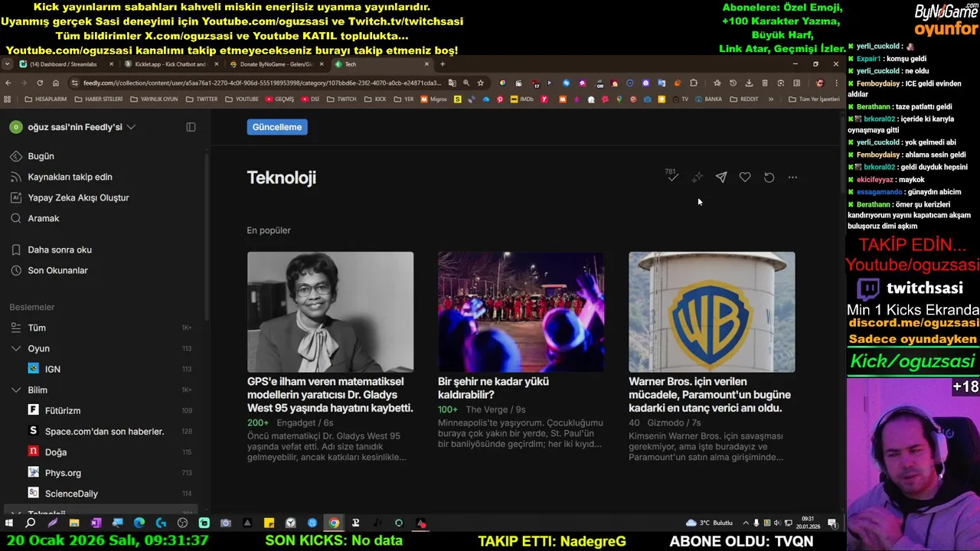Refresh the Teknoloji feed
Viewport: 980px width, 551px height.
pyautogui.click(x=769, y=178)
